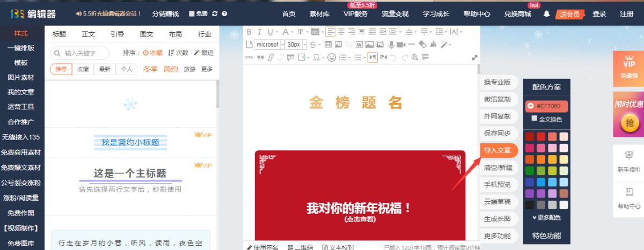Switch to the 标题 style tab
This screenshot has height=250, width=644.
(59, 34)
